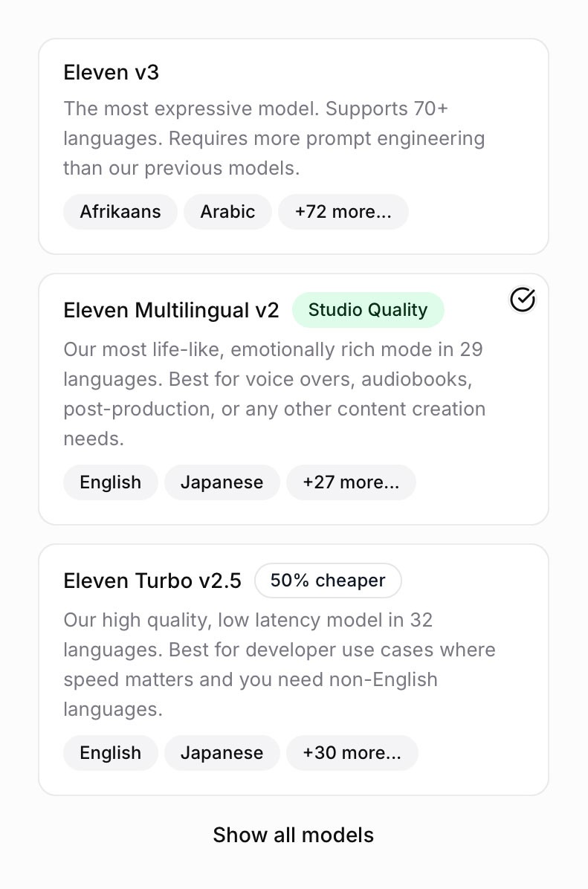Select the Arabic language tag
Image resolution: width=588 pixels, height=889 pixels.
coord(227,212)
